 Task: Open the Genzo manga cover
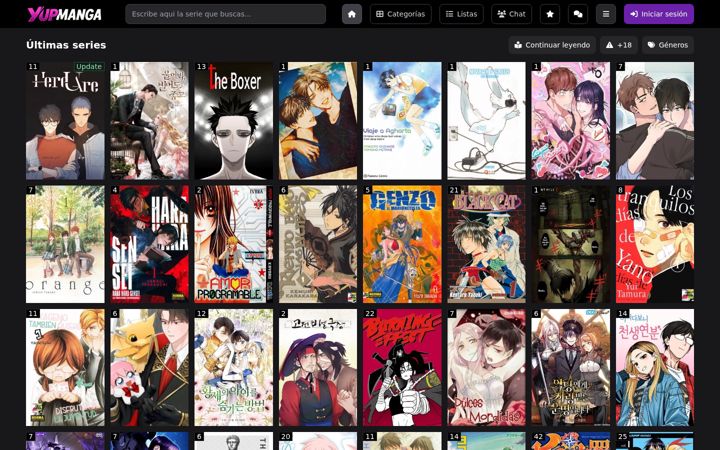pos(402,244)
